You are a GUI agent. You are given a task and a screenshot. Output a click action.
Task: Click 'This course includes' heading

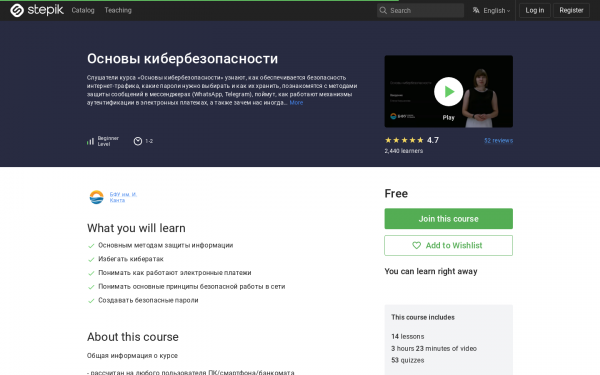423,317
